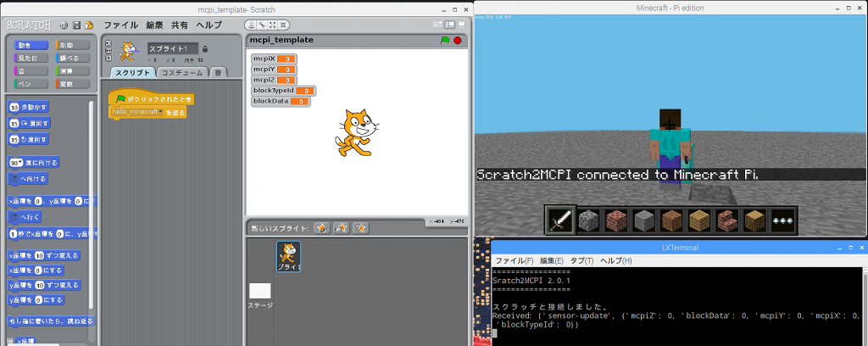Switch to the コスチューム tab
Screen dimensions: 868x346
point(183,73)
